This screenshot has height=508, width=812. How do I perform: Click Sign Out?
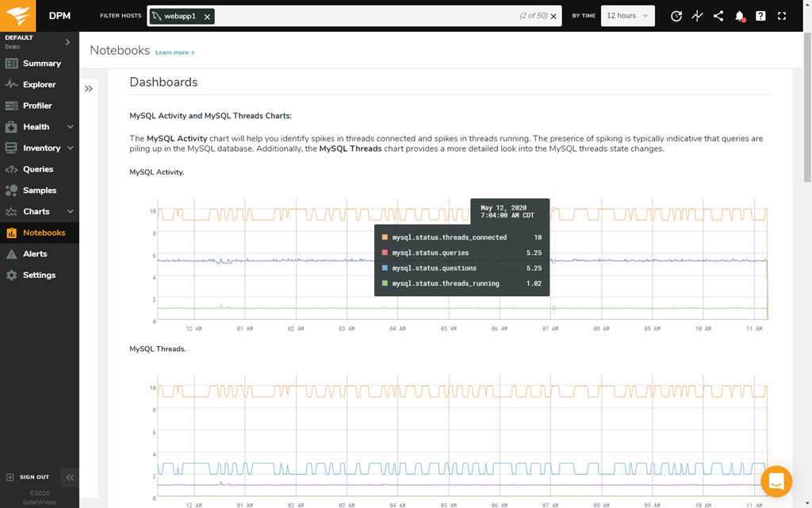click(x=33, y=477)
